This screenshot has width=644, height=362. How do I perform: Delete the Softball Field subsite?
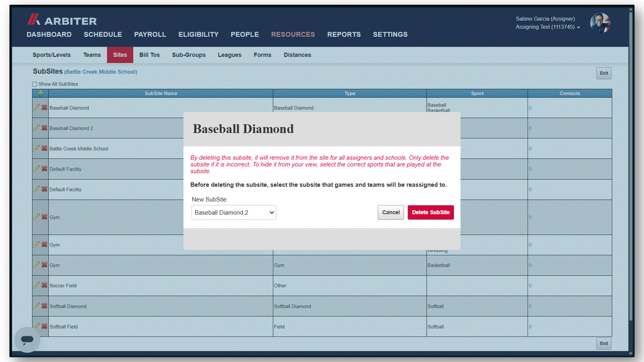point(44,326)
